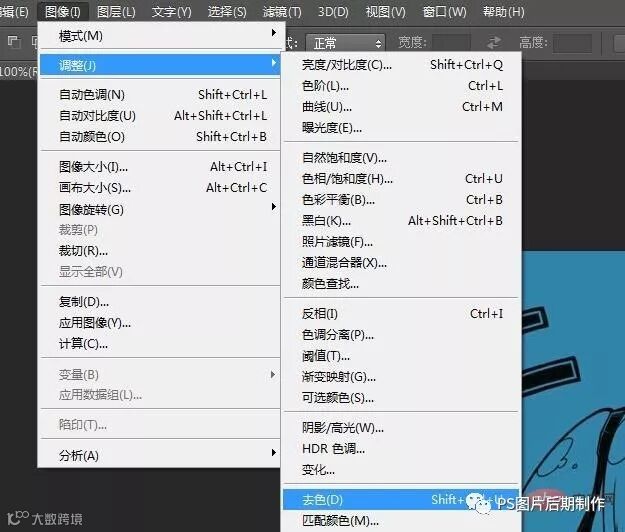
Task: Open 照片滤镜(F) adjustment
Action: pos(401,241)
